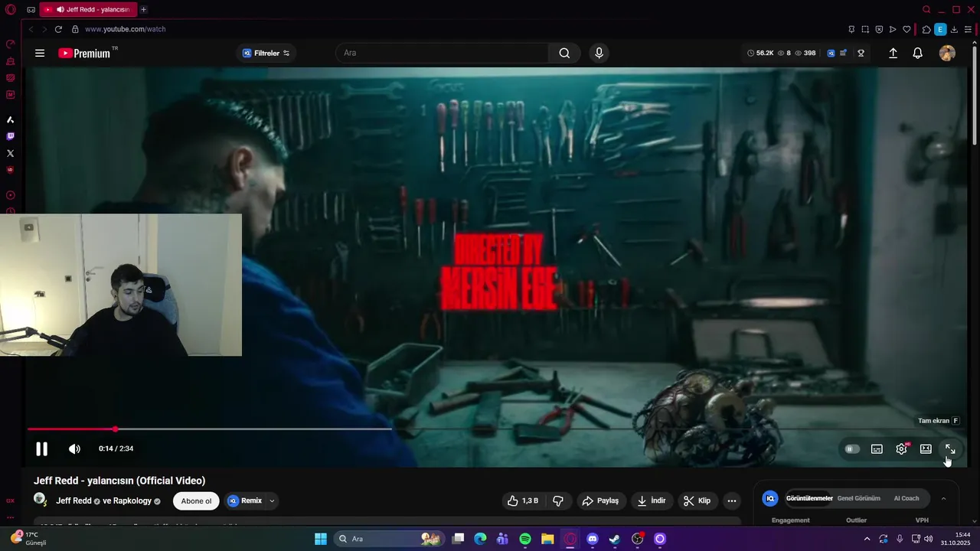Viewport: 980px width, 551px height.
Task: Open the Jeff Redd channel link
Action: tap(73, 501)
